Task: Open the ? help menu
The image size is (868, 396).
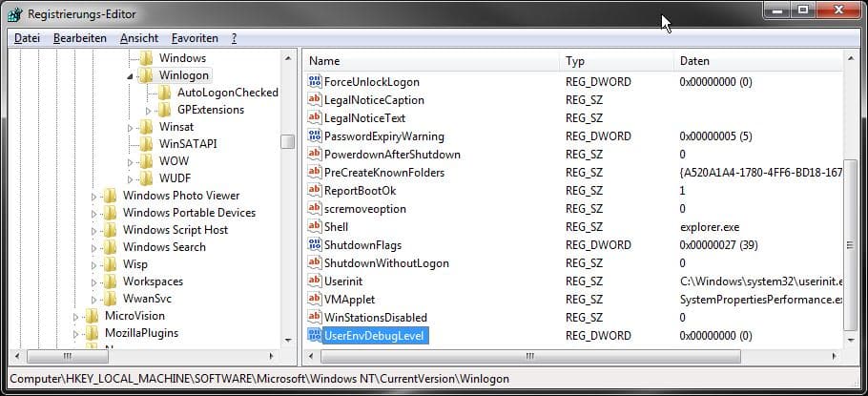Action: click(x=234, y=38)
